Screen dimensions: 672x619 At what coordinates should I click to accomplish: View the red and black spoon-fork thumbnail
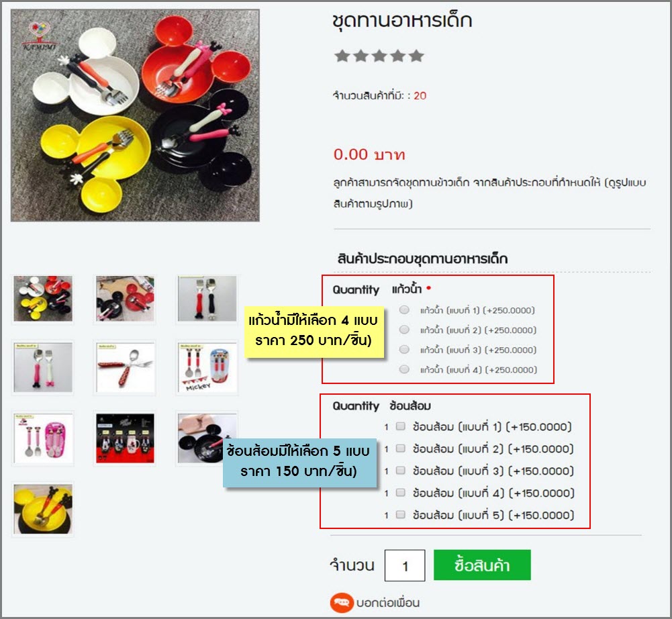tap(207, 299)
